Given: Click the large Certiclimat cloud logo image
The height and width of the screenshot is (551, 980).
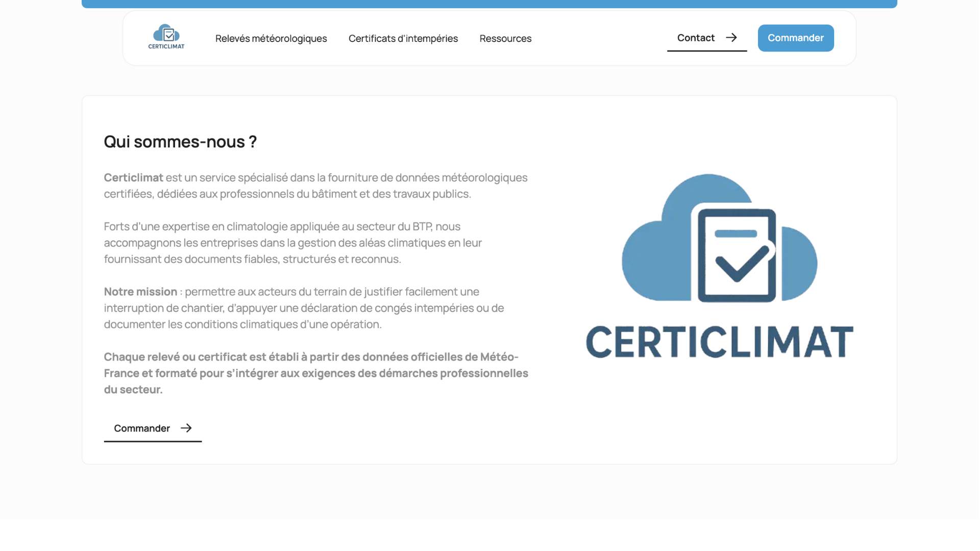Looking at the screenshot, I should tap(719, 266).
